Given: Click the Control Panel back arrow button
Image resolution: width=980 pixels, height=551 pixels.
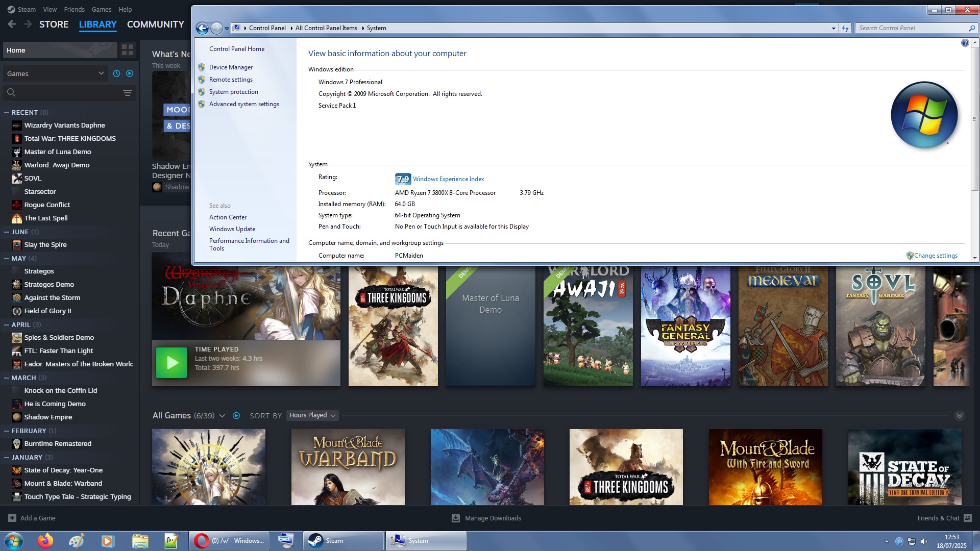Looking at the screenshot, I should [202, 28].
